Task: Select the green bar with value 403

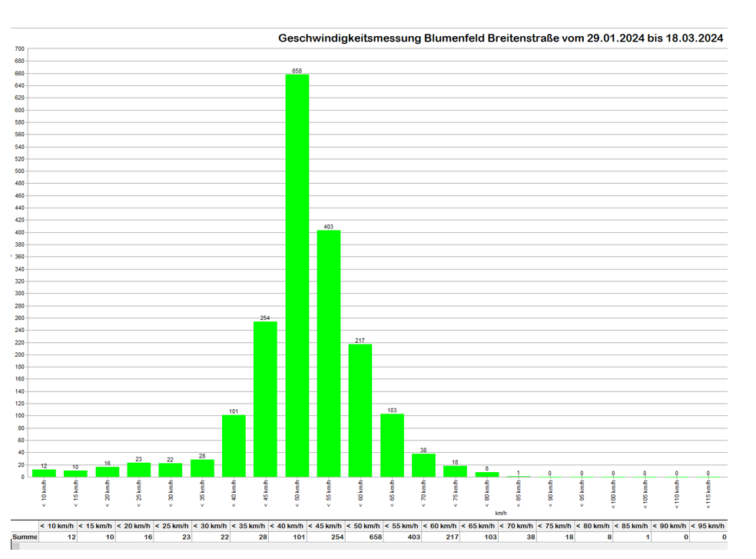Action: (329, 354)
